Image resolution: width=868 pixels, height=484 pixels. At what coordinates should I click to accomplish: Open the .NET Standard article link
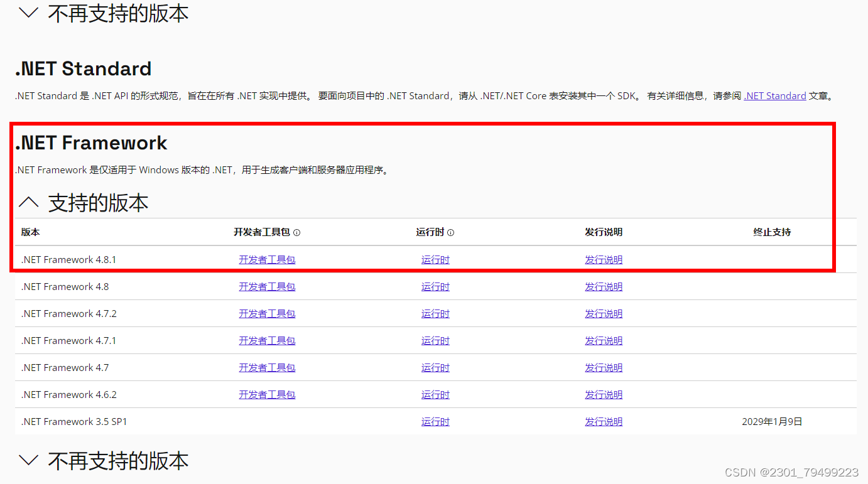775,96
